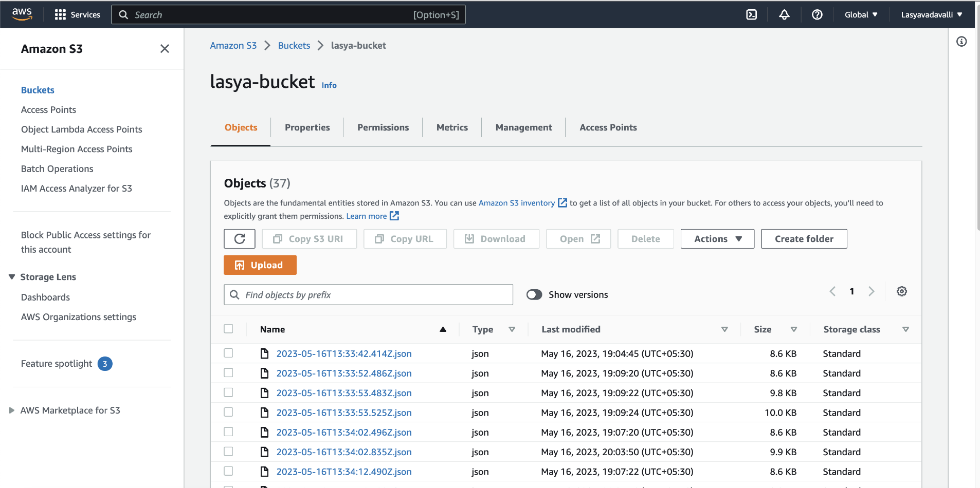Switch to the Permissions tab

pyautogui.click(x=383, y=127)
